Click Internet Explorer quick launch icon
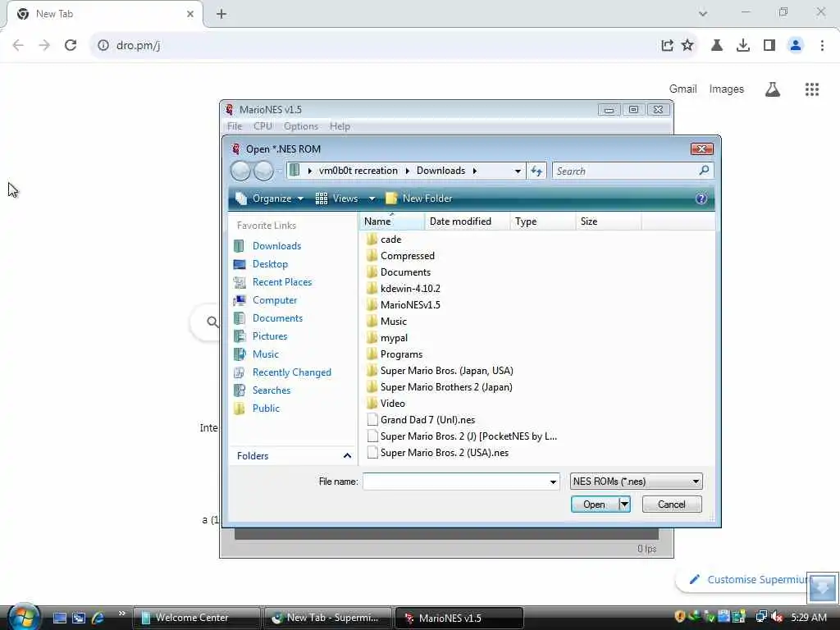The image size is (840, 630). coord(98,618)
